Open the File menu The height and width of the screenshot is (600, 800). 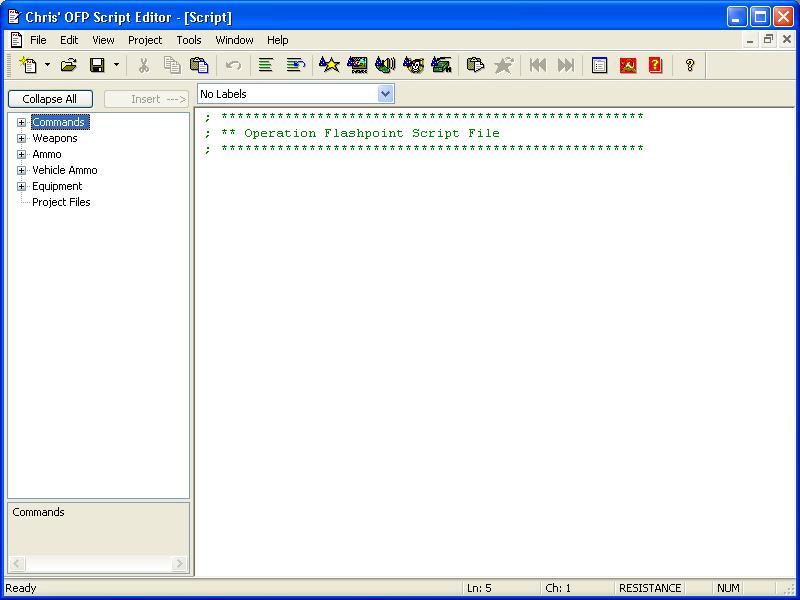point(38,40)
